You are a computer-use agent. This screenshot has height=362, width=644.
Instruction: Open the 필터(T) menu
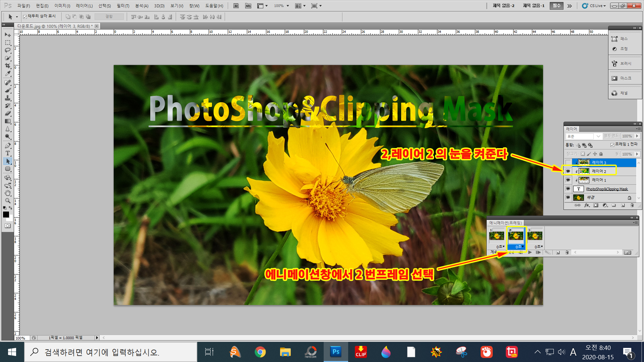click(x=123, y=6)
